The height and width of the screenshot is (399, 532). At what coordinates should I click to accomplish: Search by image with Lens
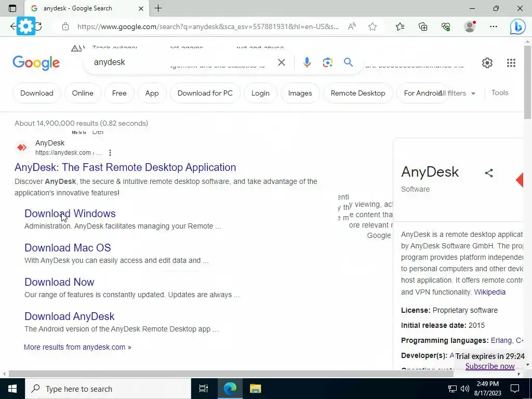(x=327, y=62)
